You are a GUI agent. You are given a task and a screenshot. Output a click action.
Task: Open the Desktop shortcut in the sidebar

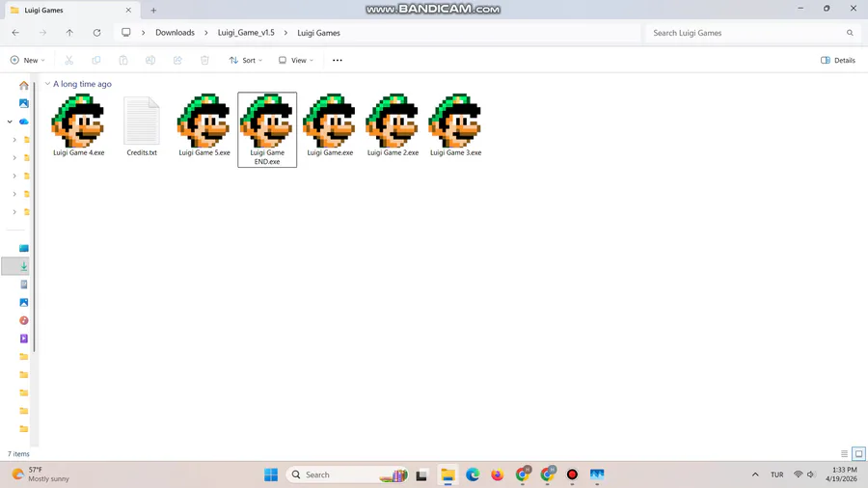(x=24, y=249)
